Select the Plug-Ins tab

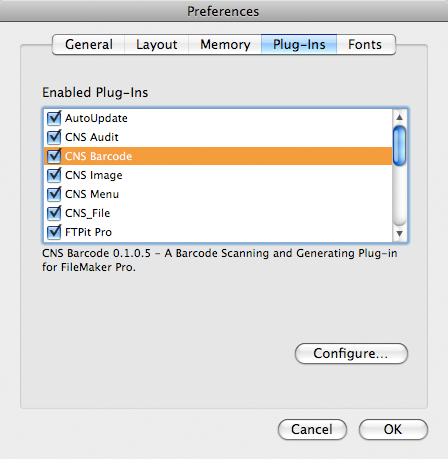299,44
